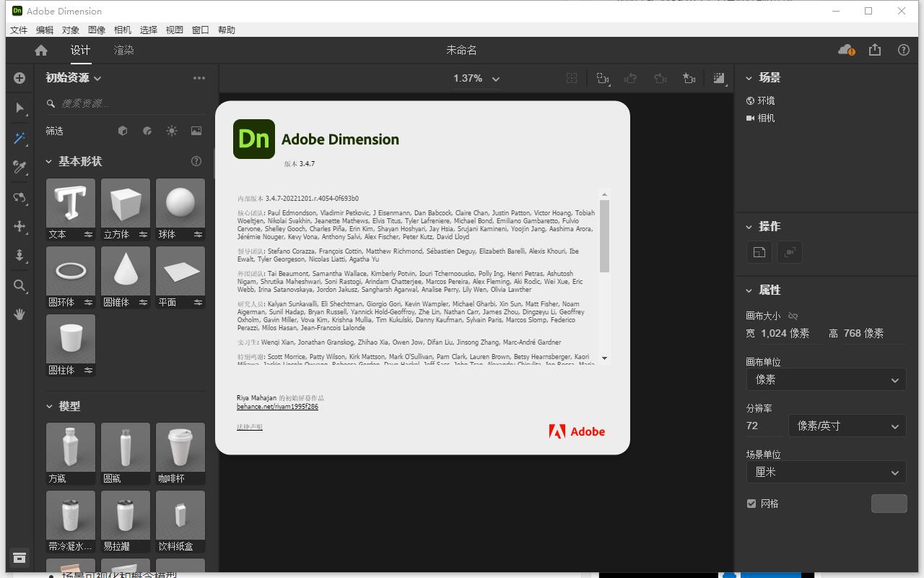Open the 相机 menu
This screenshot has width=924, height=578.
[x=123, y=30]
